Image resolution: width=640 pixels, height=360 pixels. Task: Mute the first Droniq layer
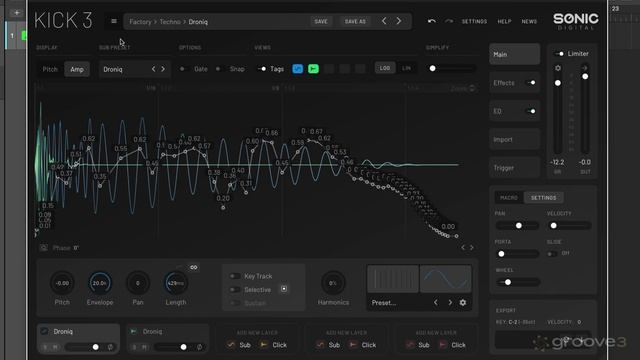(x=55, y=347)
